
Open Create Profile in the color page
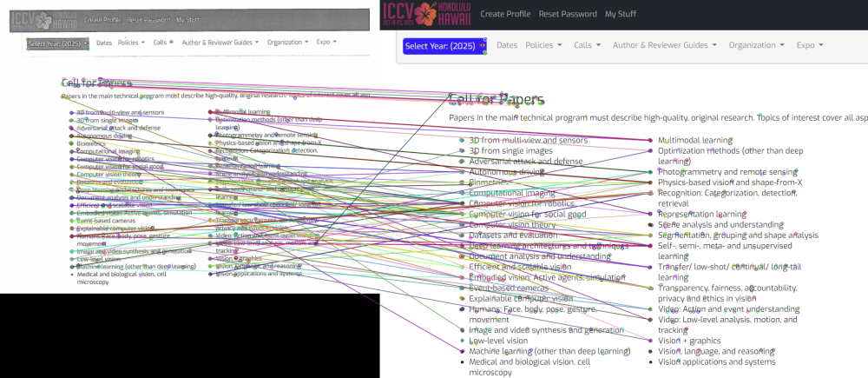click(x=505, y=14)
